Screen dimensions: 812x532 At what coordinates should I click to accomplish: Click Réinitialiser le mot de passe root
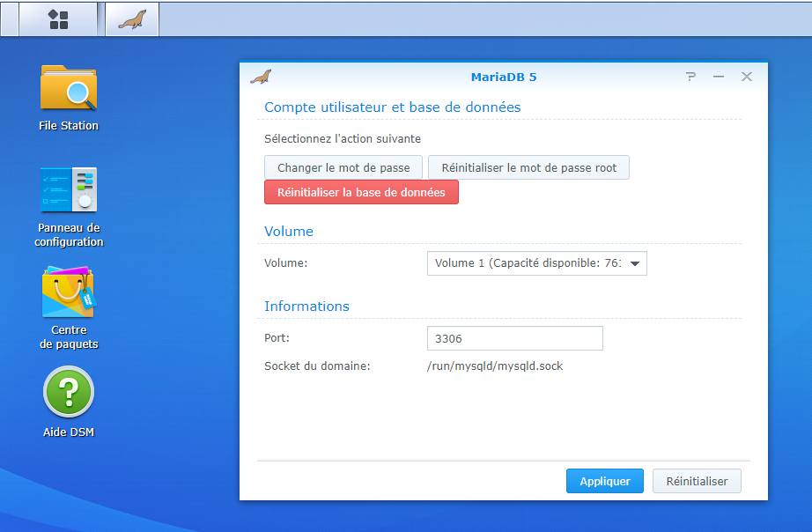coord(528,168)
